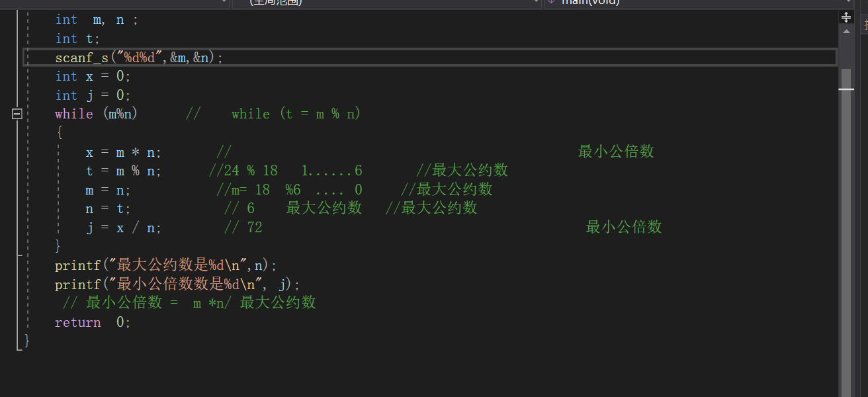Click the printf line printing 最小公倍数数是
Viewport: 868px width, 397px height.
177,285
